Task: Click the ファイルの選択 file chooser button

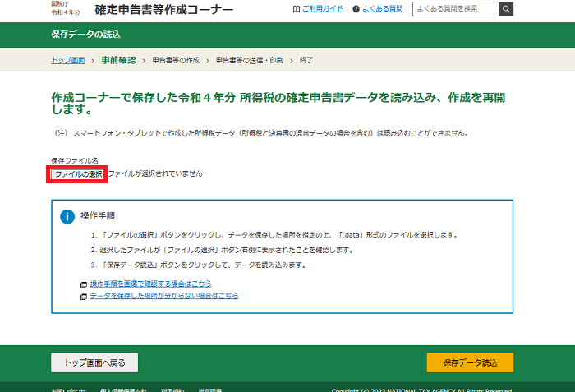Action: tap(78, 174)
